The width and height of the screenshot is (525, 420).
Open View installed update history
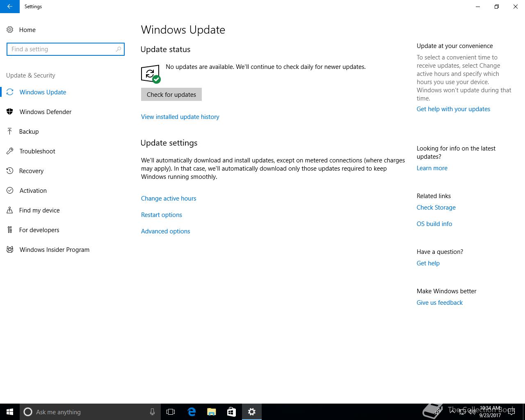180,117
